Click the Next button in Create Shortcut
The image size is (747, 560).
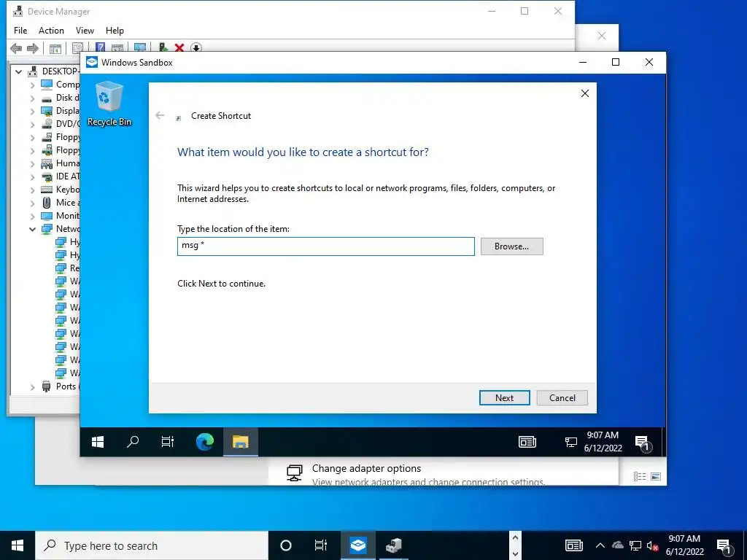[x=505, y=397]
